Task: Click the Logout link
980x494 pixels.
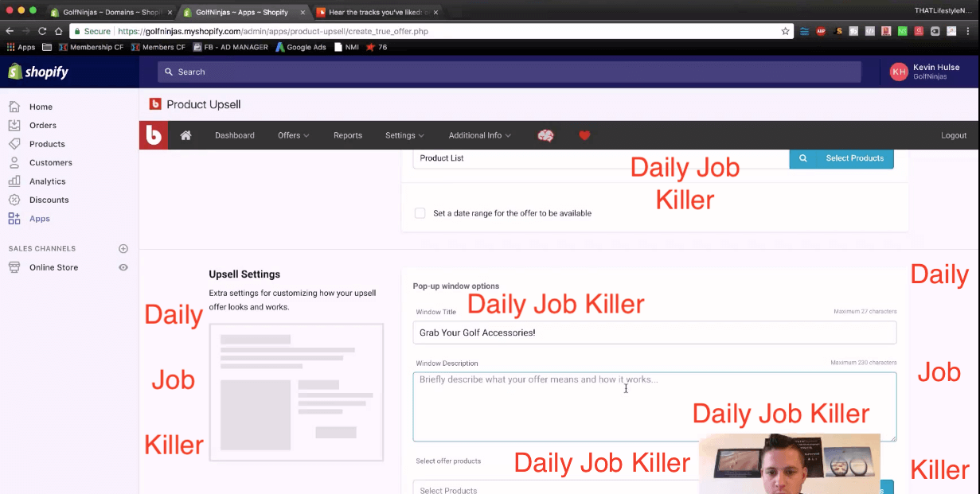Action: (954, 135)
